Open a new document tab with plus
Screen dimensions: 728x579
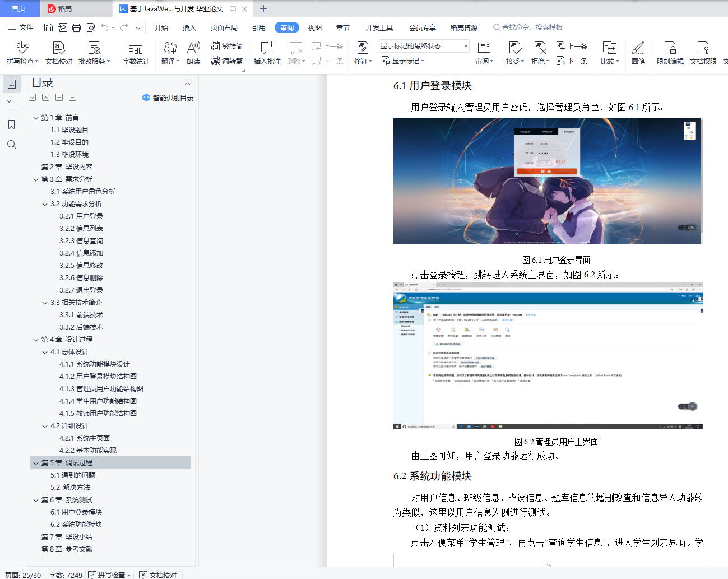click(263, 8)
